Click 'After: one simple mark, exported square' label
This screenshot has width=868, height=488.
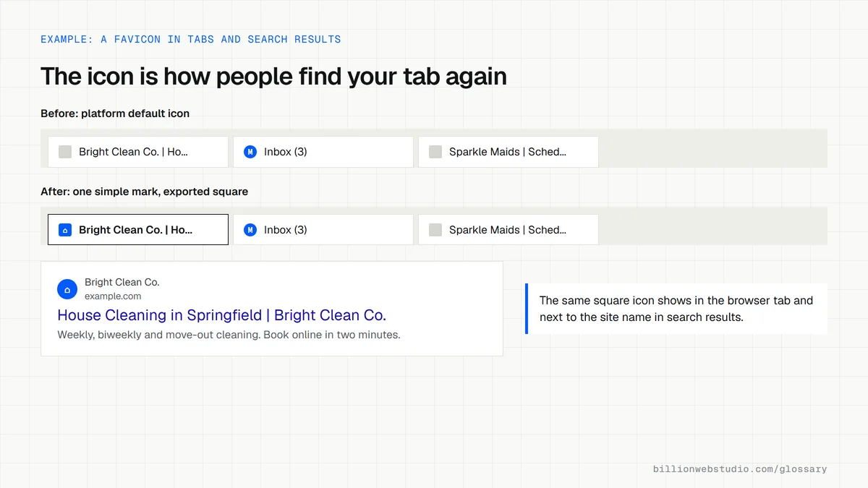144,192
